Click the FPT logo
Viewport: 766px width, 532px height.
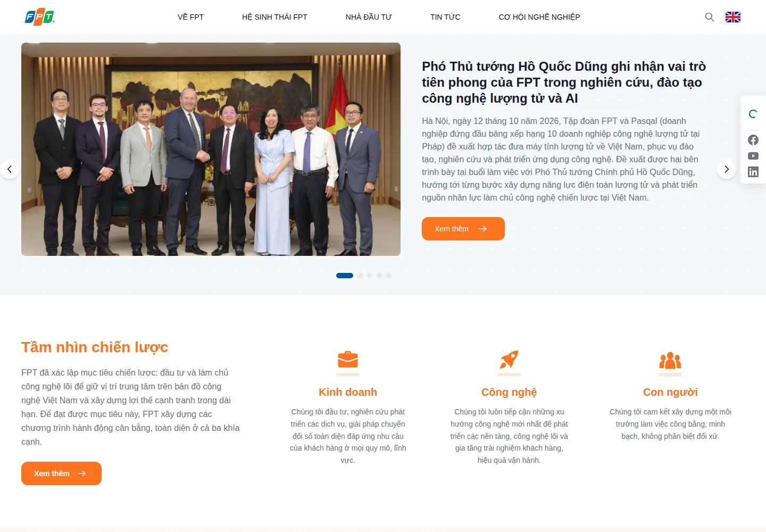click(40, 17)
